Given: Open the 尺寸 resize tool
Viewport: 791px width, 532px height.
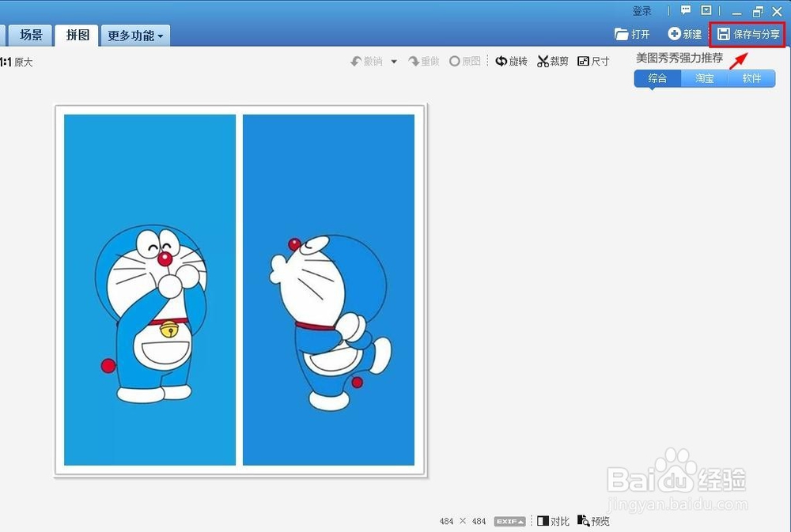Looking at the screenshot, I should (593, 61).
